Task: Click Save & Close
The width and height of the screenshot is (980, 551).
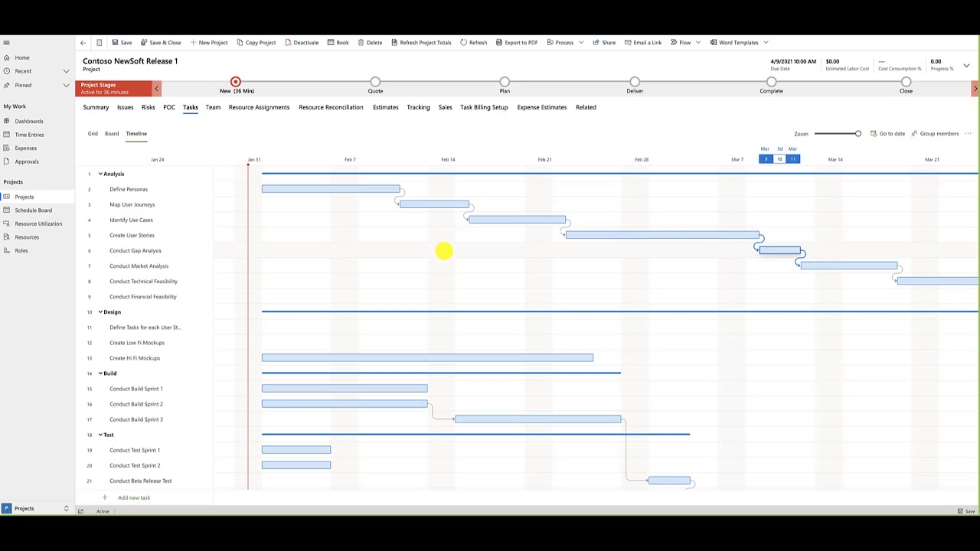Action: click(x=161, y=43)
